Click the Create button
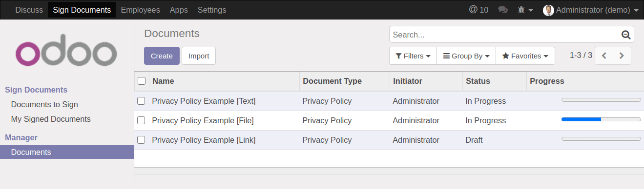This screenshot has height=189, width=644. (x=162, y=56)
